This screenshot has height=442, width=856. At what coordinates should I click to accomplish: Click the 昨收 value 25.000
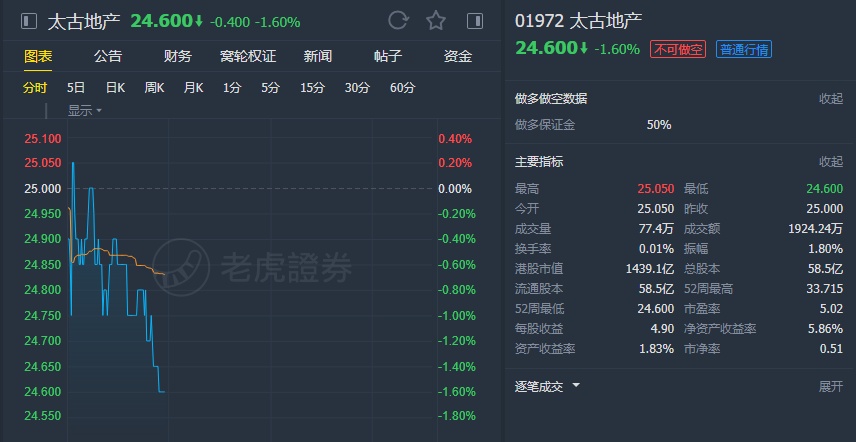pos(824,209)
